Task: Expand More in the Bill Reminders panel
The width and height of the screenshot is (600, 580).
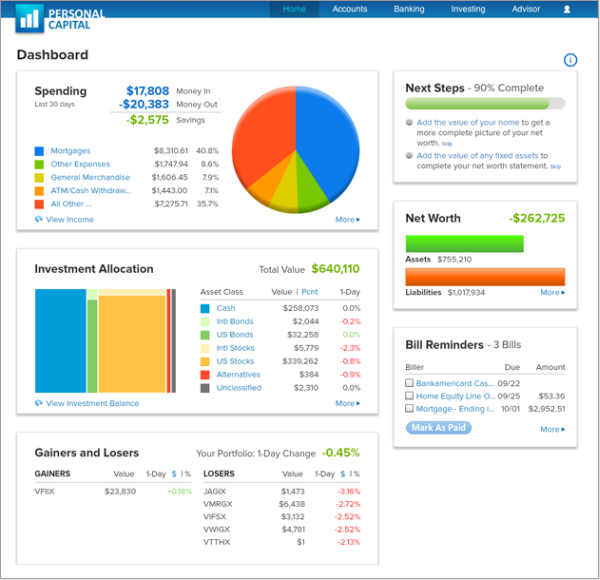Action: click(551, 429)
